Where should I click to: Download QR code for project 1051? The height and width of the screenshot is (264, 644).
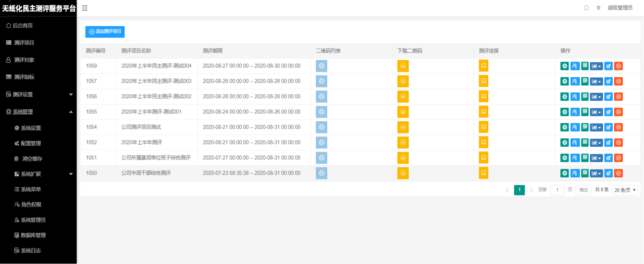pyautogui.click(x=403, y=158)
